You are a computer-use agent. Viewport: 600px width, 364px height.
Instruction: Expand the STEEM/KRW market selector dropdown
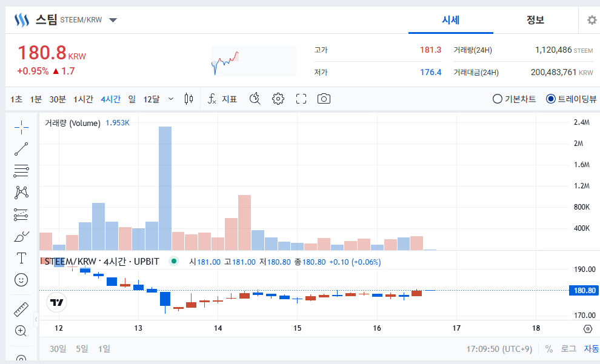(x=113, y=20)
